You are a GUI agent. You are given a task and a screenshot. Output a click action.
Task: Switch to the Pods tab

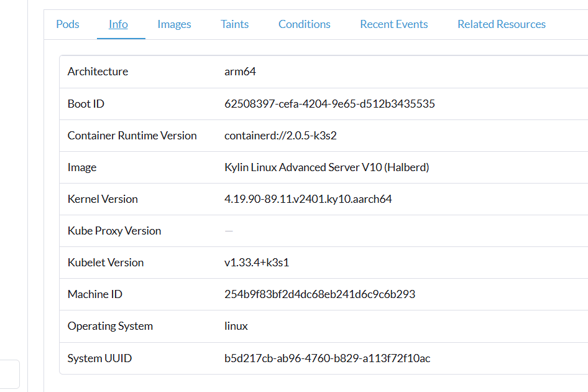[x=68, y=24]
